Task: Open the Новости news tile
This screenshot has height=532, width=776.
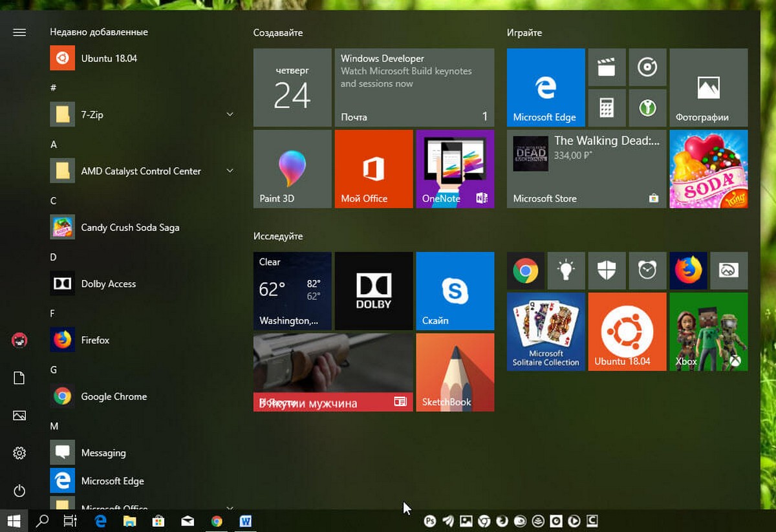Action: coord(333,372)
